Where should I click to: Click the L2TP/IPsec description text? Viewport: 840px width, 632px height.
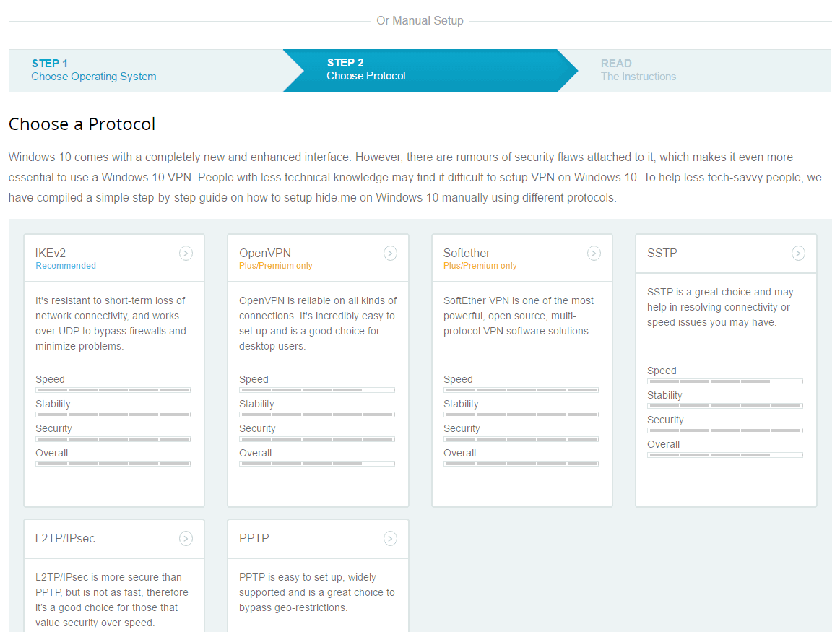(x=112, y=600)
